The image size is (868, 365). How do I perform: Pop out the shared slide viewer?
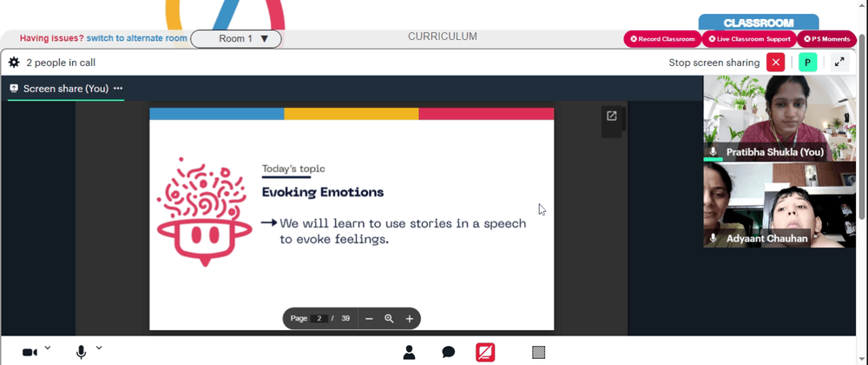coord(611,116)
